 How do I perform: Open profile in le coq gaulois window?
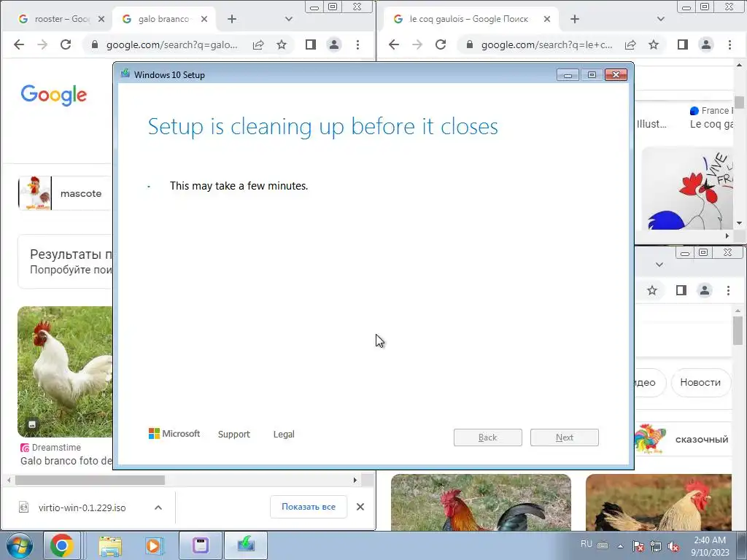(x=706, y=44)
